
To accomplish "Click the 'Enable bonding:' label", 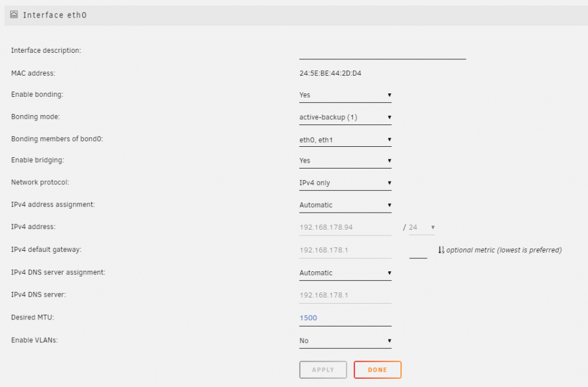I will tap(37, 95).
